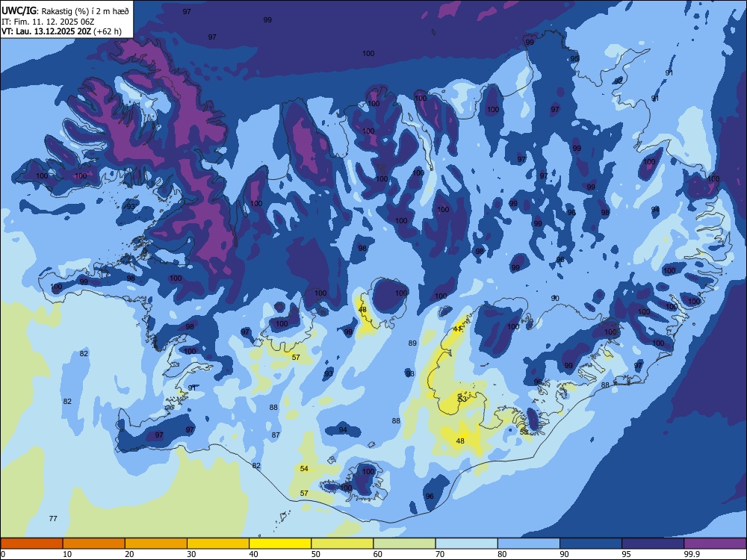Click the lightest blue 70–80 legend swatch
The height and width of the screenshot is (560, 747).
(466, 544)
